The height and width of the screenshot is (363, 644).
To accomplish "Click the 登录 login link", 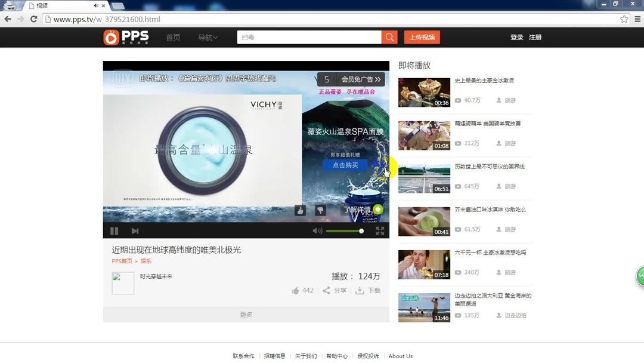I will [x=516, y=37].
